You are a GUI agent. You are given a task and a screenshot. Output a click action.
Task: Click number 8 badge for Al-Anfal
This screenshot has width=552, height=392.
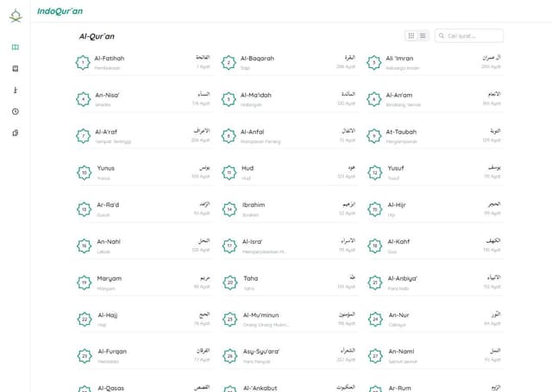point(229,136)
